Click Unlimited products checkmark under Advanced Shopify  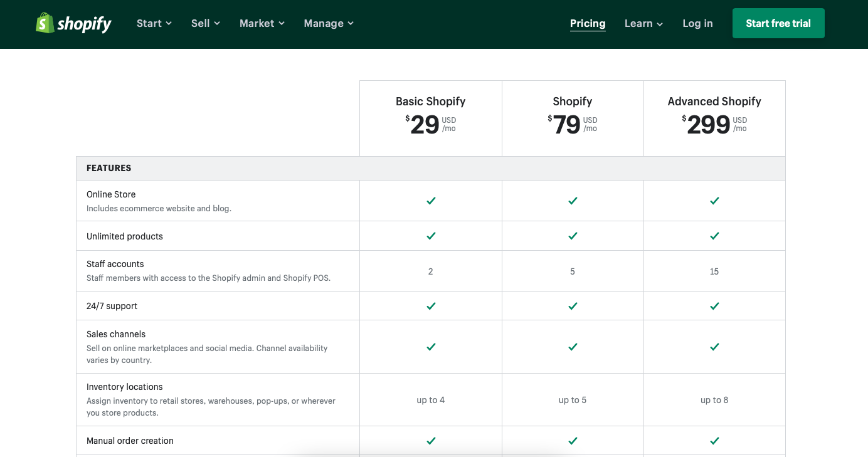714,236
